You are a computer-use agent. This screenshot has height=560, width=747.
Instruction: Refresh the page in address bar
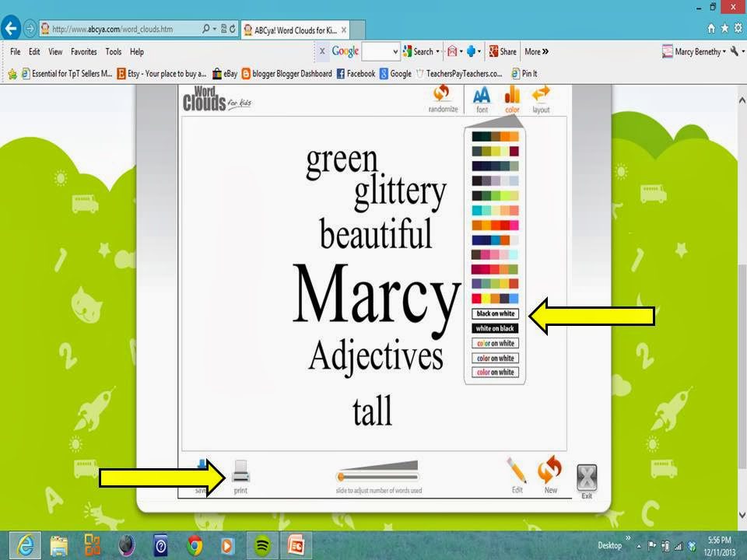coord(233,29)
